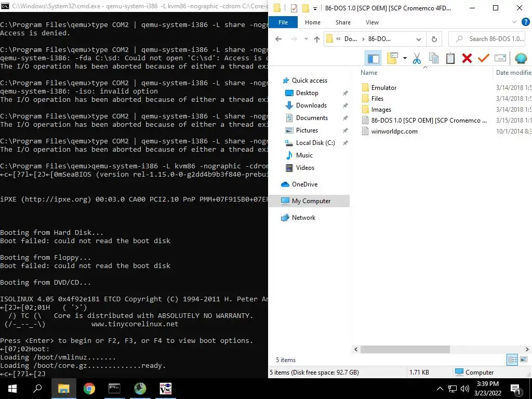Expand the address bar history dropdown
Screen dimensions: 532x399
419,39
